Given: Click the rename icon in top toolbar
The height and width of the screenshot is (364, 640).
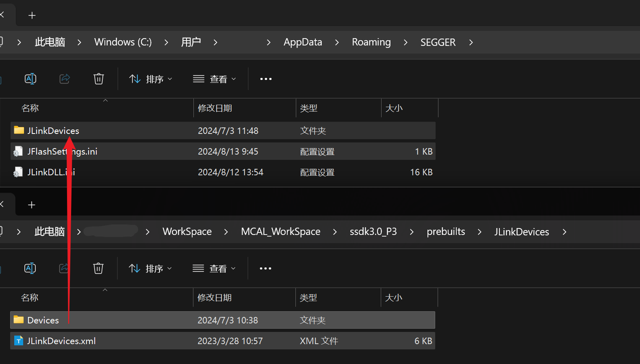Looking at the screenshot, I should (x=30, y=78).
